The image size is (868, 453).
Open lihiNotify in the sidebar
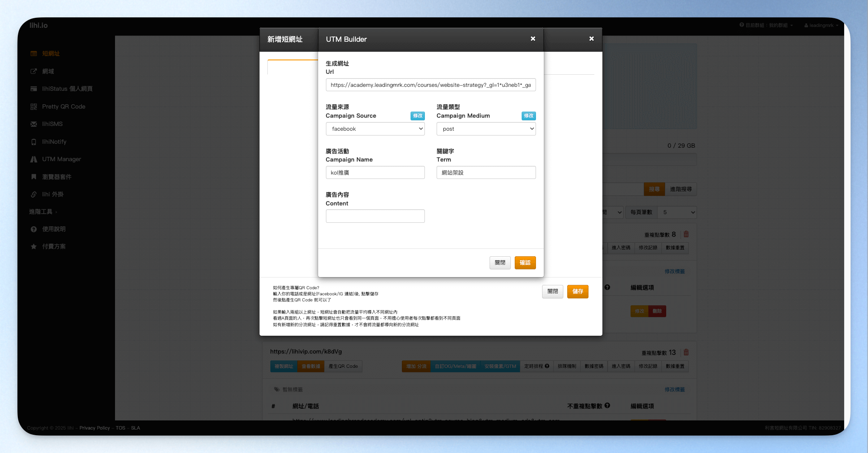coord(54,142)
